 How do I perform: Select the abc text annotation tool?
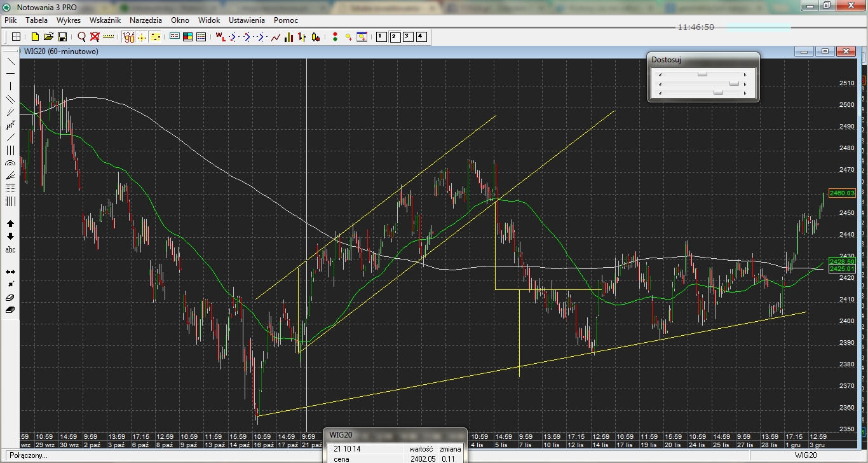(10, 249)
